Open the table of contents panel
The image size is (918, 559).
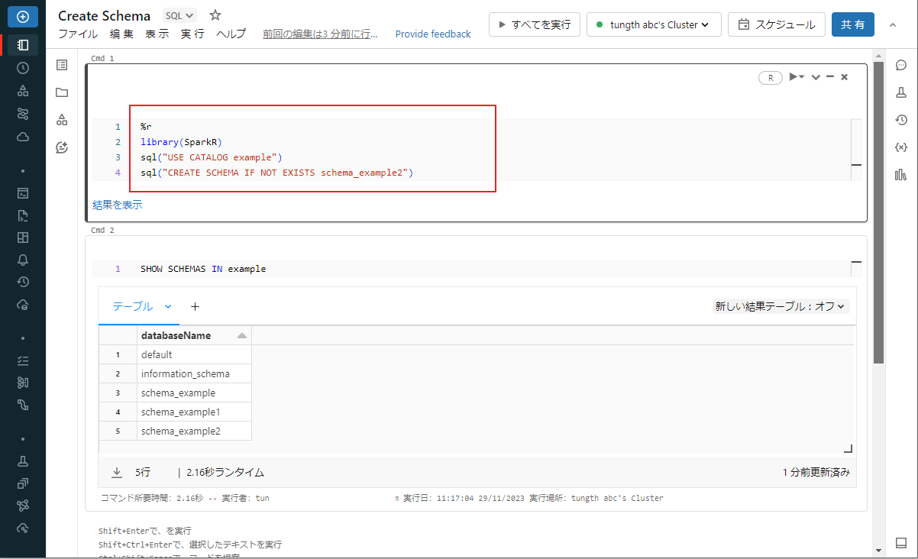(x=62, y=65)
